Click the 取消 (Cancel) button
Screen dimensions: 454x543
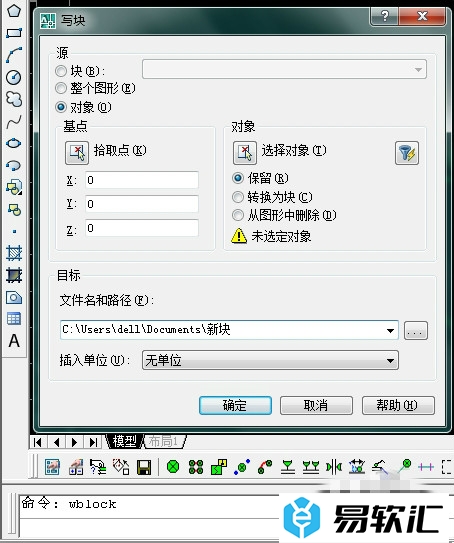[x=316, y=405]
